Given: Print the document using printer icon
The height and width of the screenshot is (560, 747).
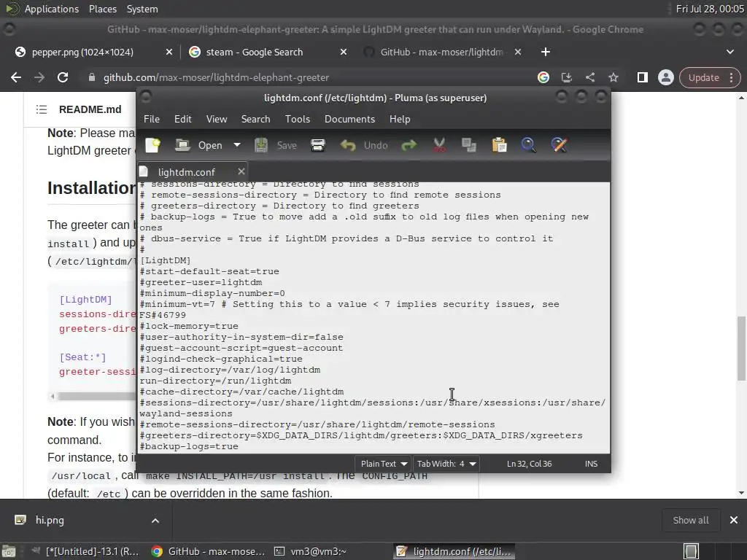Looking at the screenshot, I should tap(318, 145).
